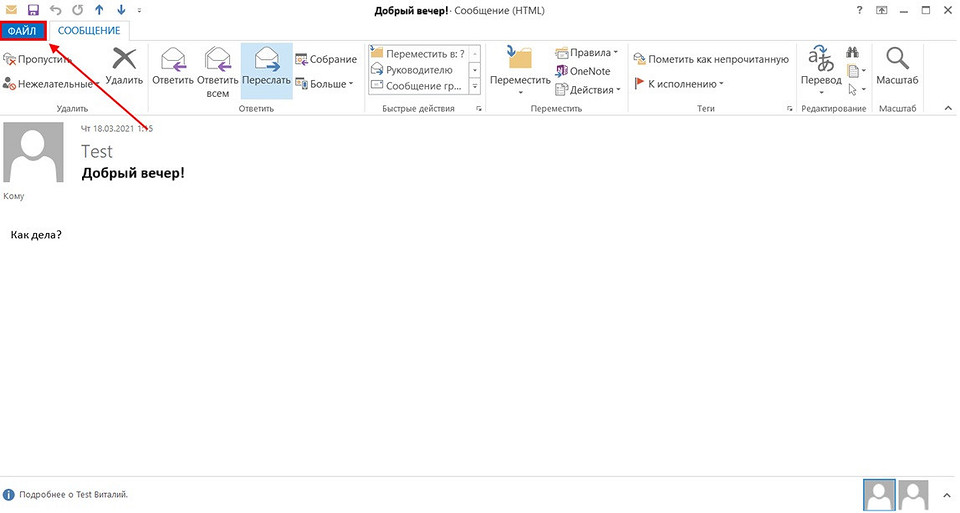Send the message to OneNote
960x513 pixels.
583,71
